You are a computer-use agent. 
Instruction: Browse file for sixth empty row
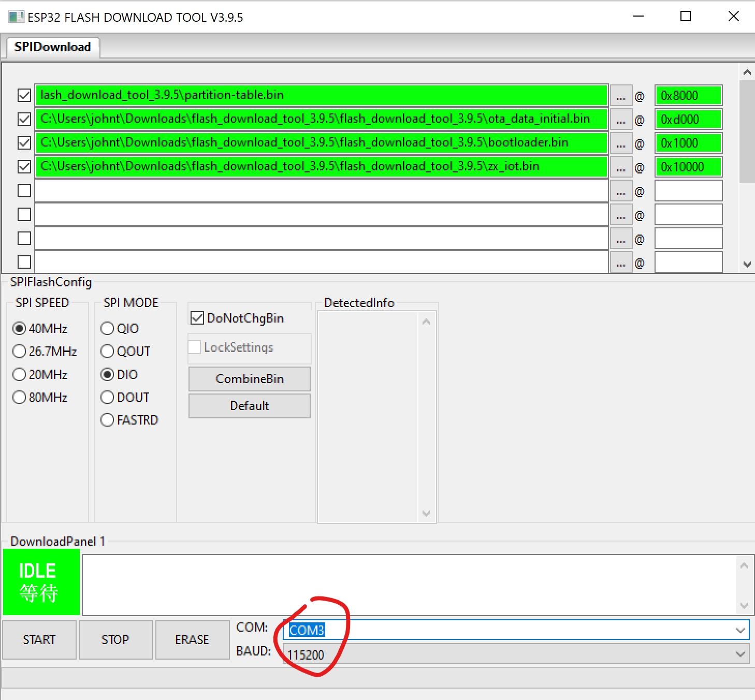tap(621, 215)
